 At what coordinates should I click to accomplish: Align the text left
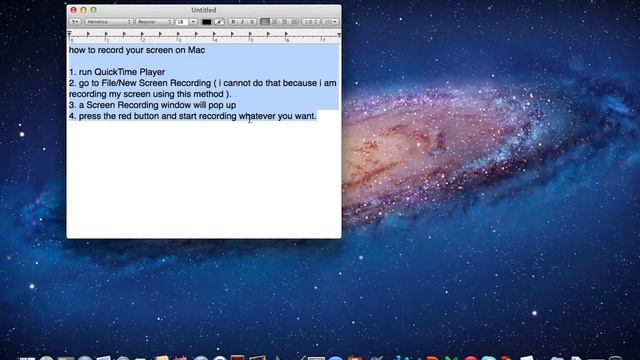click(x=265, y=22)
